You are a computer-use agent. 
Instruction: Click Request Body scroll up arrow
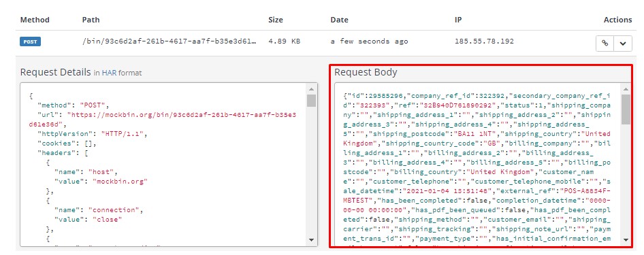click(626, 89)
